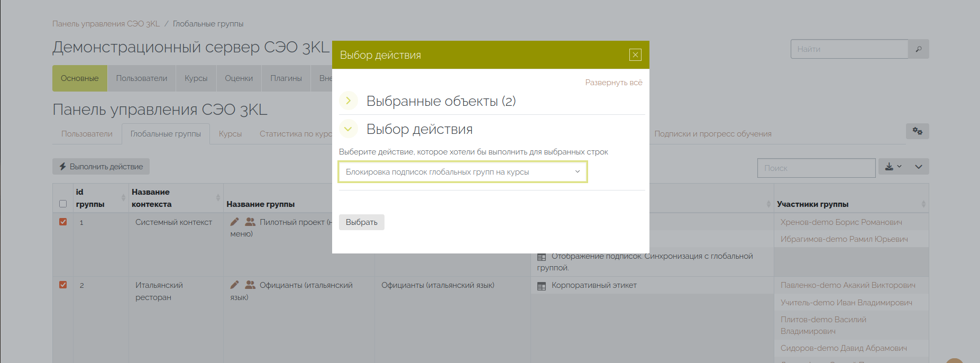Switch to the Пользователи main tab

(141, 78)
